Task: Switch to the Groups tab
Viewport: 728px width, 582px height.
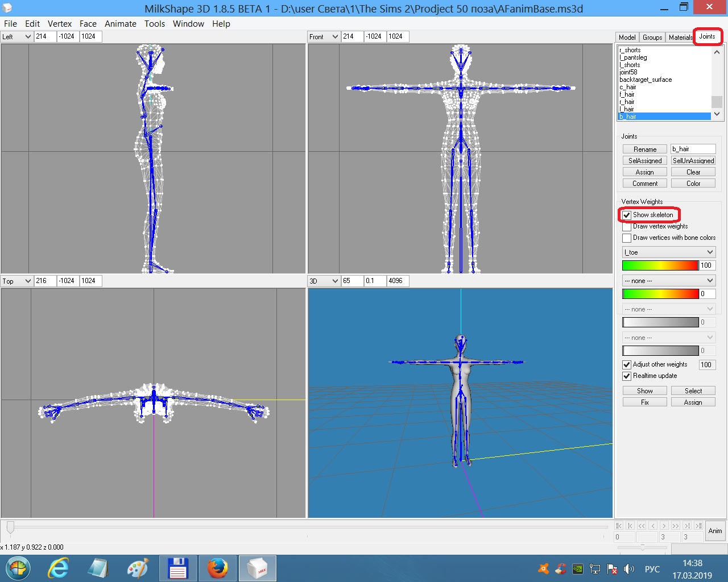Action: click(x=652, y=38)
